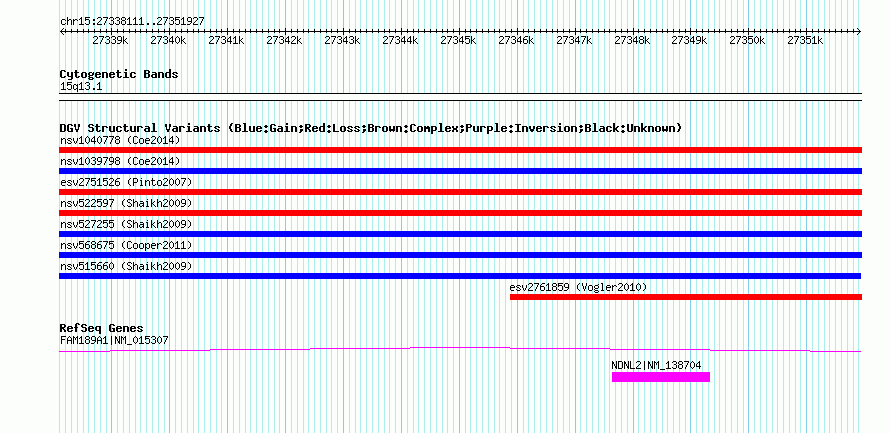Click the 27348k ruler label
The image size is (890, 433).
631,40
